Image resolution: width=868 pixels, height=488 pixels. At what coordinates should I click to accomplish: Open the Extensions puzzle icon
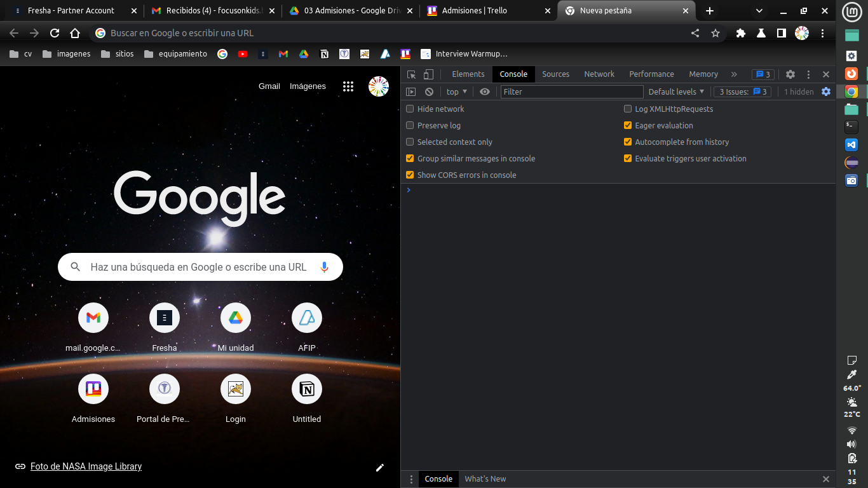coord(741,33)
